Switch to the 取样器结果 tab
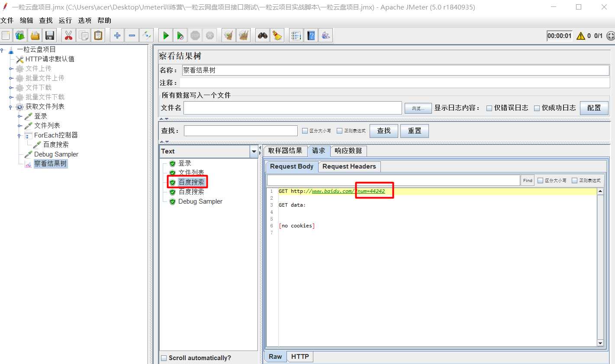Viewport: 615px width, 364px height. click(x=285, y=150)
